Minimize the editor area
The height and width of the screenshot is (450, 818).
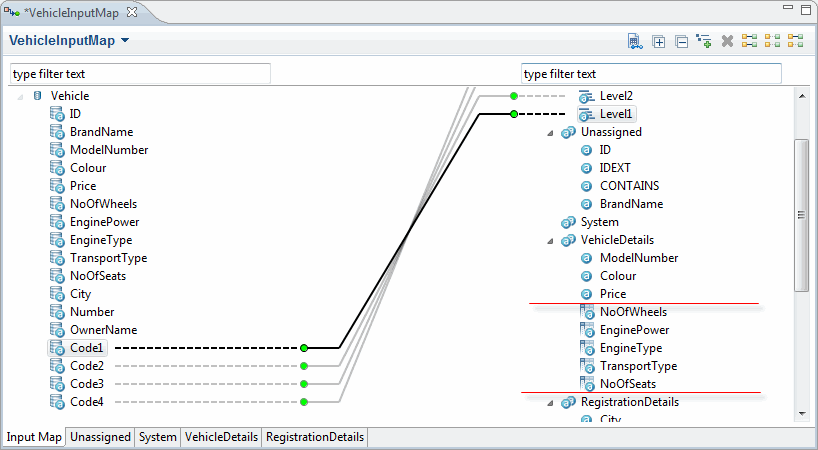click(x=788, y=7)
